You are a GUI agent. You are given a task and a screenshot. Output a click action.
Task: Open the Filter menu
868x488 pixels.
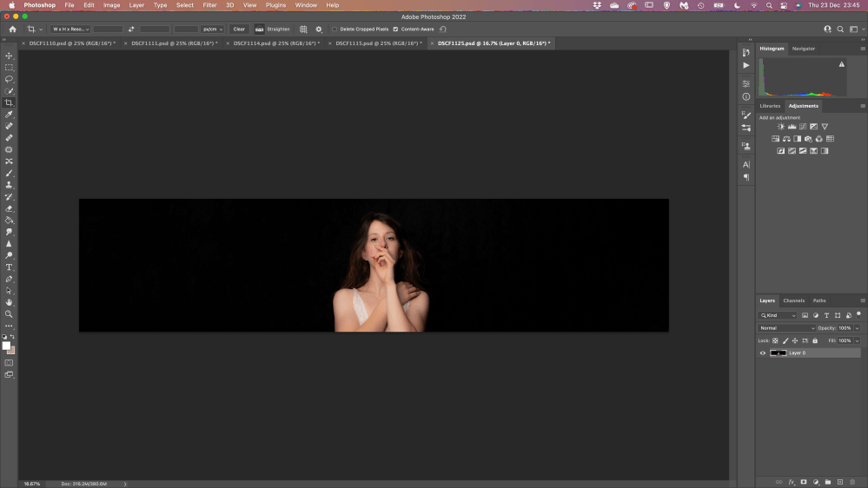209,5
